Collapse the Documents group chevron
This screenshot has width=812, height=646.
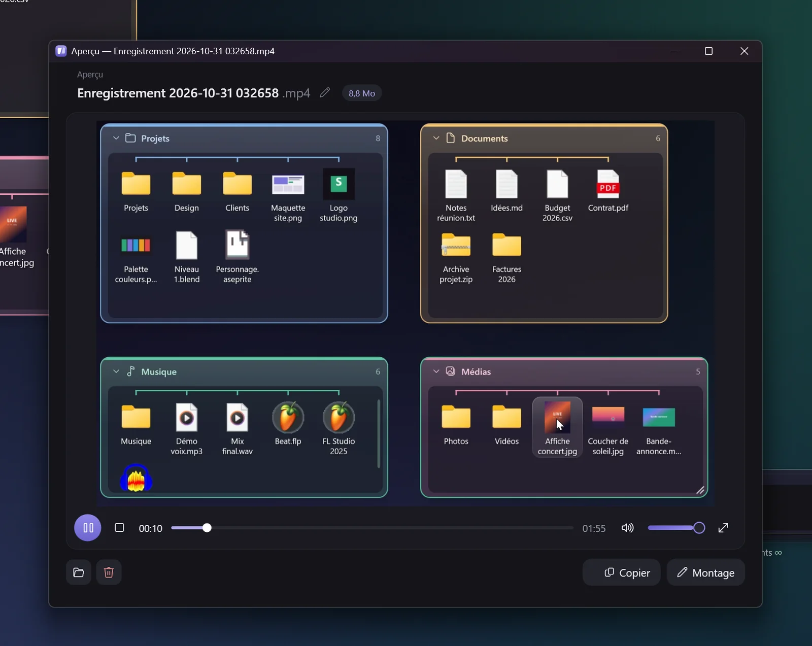click(436, 138)
